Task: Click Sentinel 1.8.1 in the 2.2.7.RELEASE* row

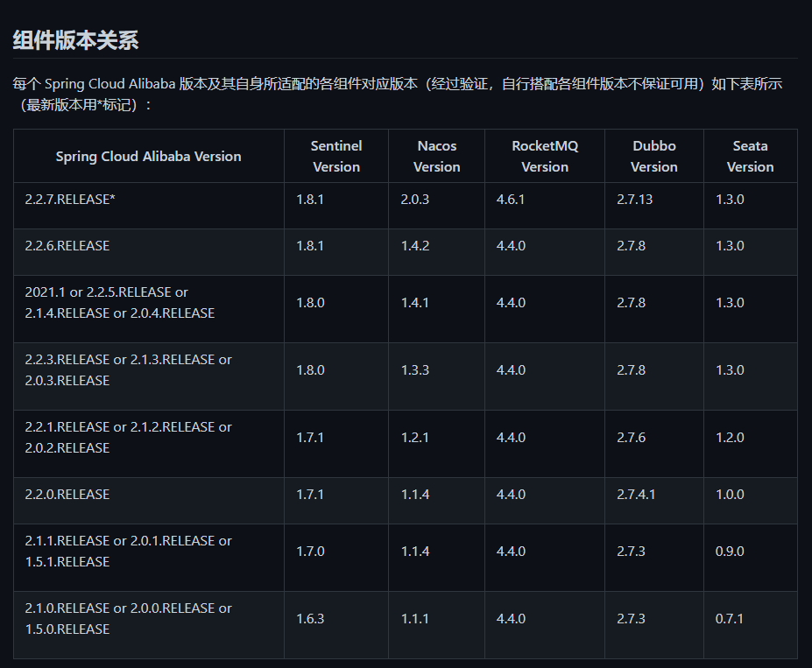Action: point(310,200)
